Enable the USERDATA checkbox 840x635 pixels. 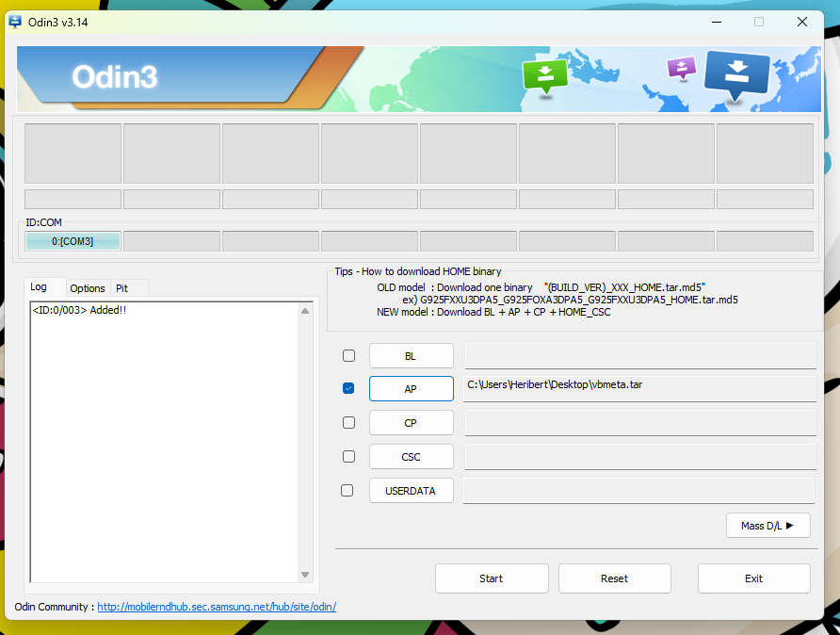(347, 490)
